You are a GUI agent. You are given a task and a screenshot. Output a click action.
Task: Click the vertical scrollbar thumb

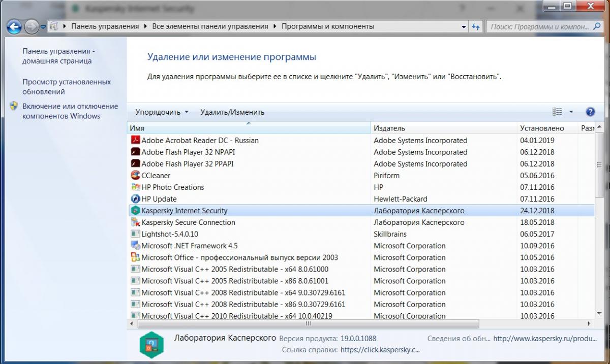tap(599, 166)
